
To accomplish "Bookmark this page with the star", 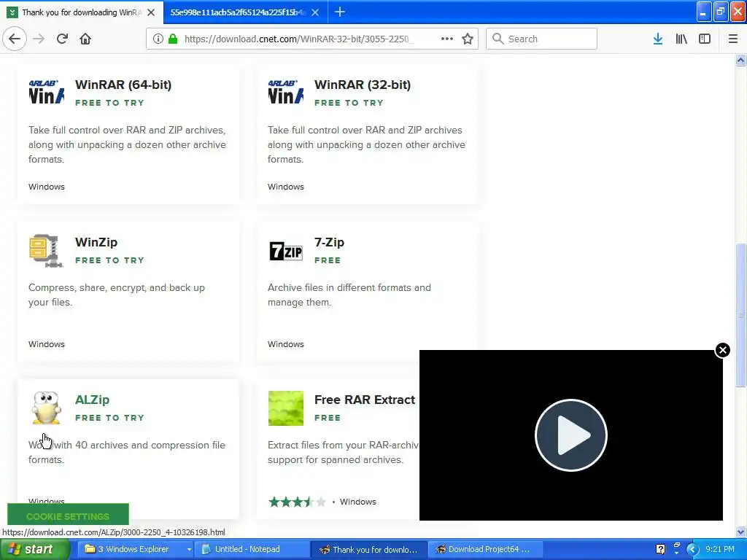I will point(468,39).
